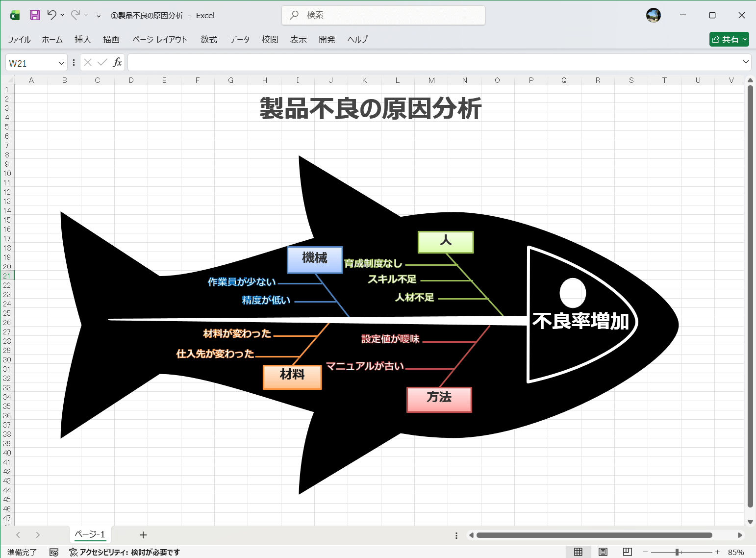Click the Save icon
756x558 pixels.
tap(34, 15)
